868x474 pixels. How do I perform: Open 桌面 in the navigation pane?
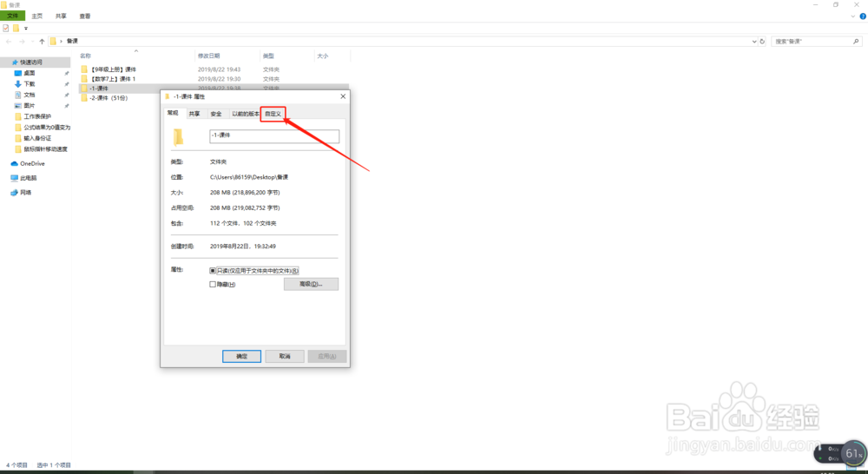(x=29, y=73)
